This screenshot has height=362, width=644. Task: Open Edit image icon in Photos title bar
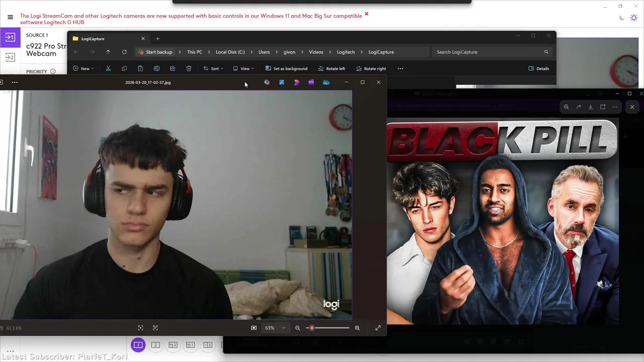point(282,82)
